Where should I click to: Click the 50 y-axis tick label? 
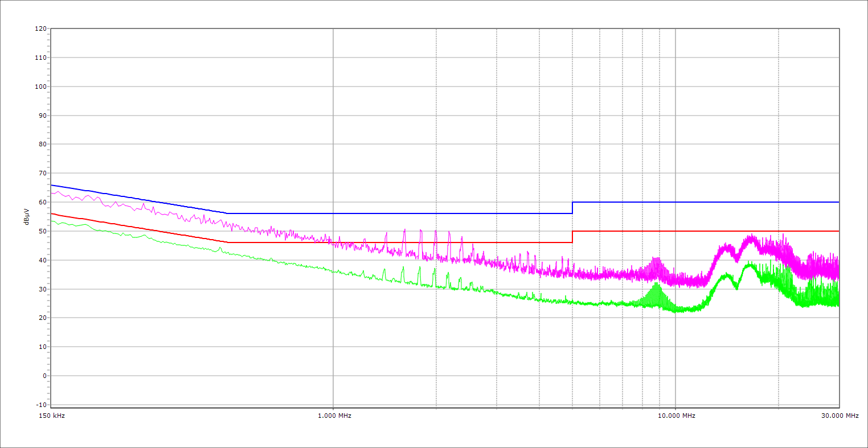point(42,231)
